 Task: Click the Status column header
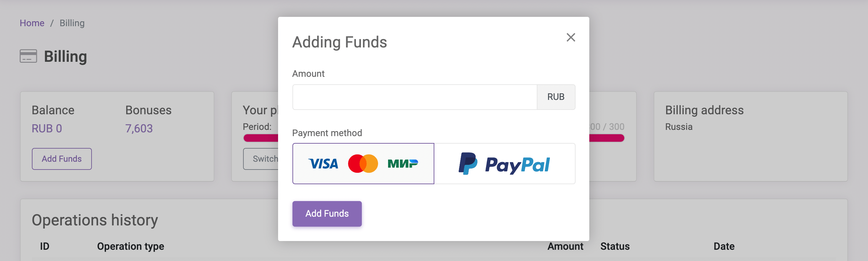coord(615,246)
